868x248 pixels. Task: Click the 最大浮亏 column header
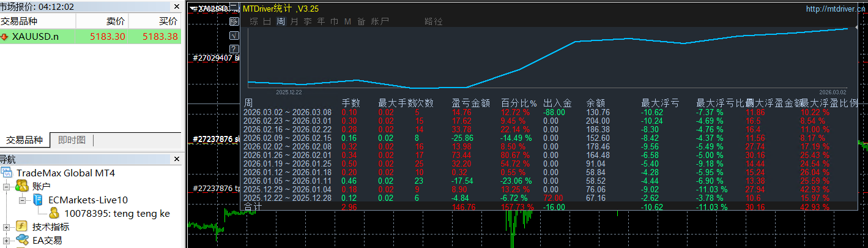660,103
